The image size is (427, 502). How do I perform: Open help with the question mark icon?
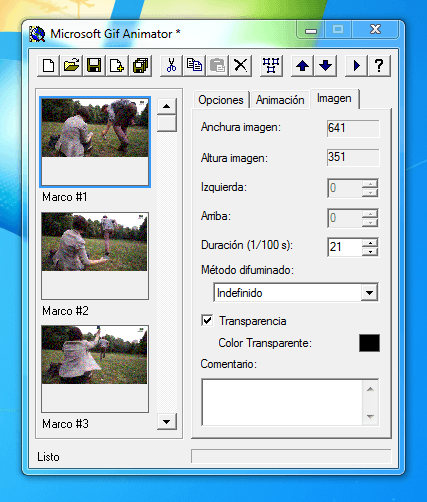click(x=379, y=65)
